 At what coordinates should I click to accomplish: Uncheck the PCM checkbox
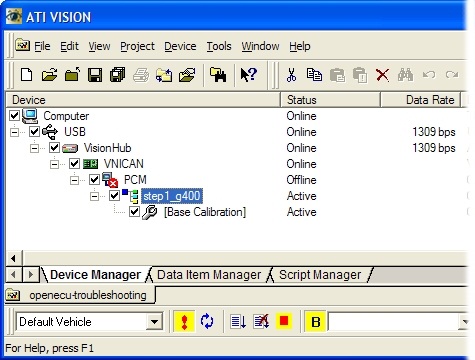coord(94,180)
